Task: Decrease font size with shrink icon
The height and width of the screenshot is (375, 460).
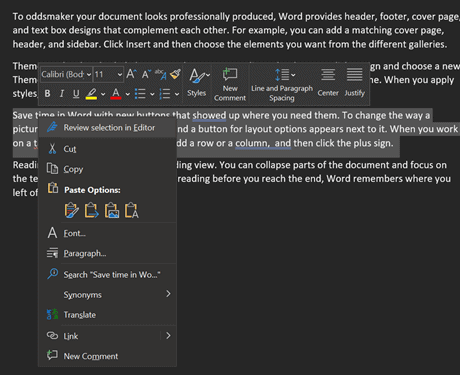Action: coord(146,74)
